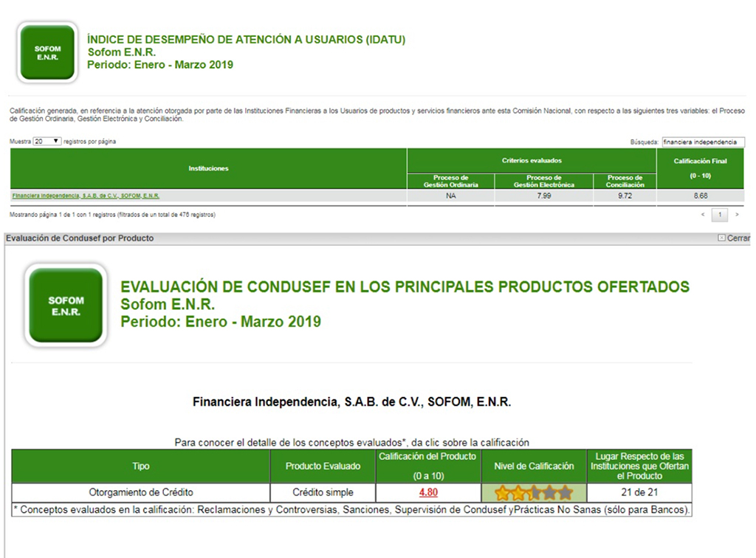Select page 1 in pagination
This screenshot has width=756, height=558.
pos(720,215)
